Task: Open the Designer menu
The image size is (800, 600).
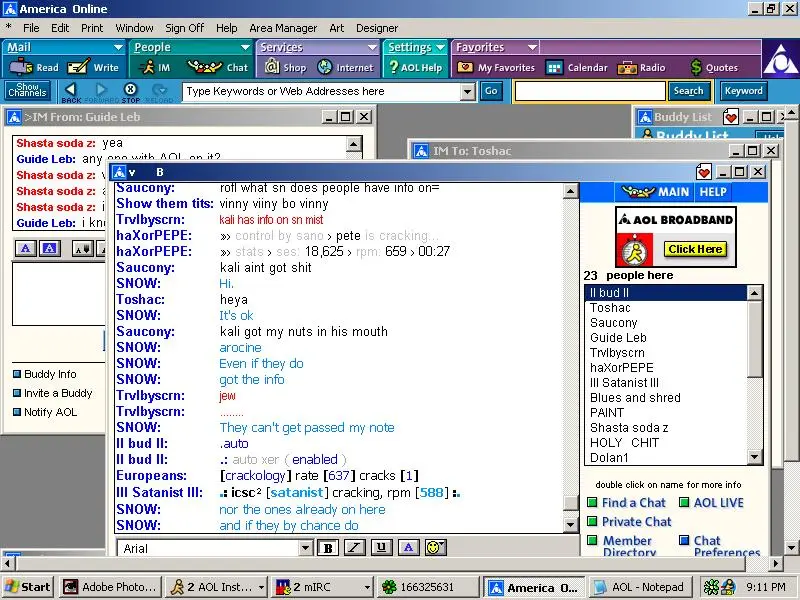Action: click(377, 28)
